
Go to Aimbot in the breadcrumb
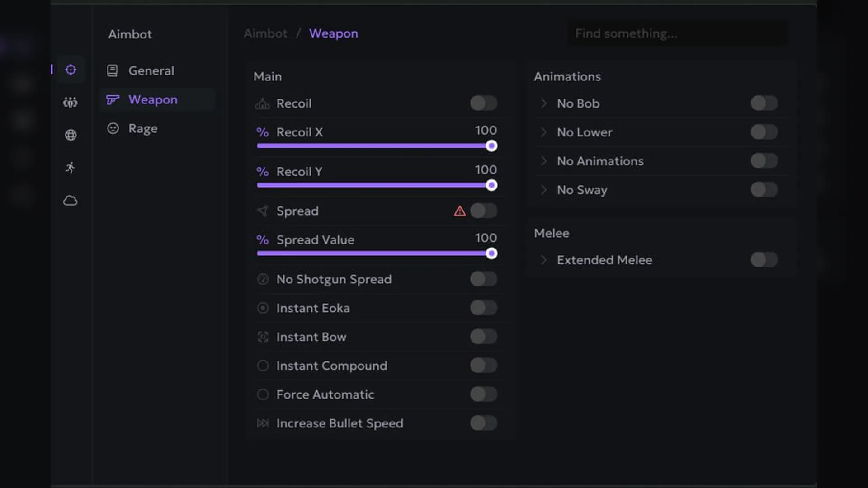pos(265,33)
